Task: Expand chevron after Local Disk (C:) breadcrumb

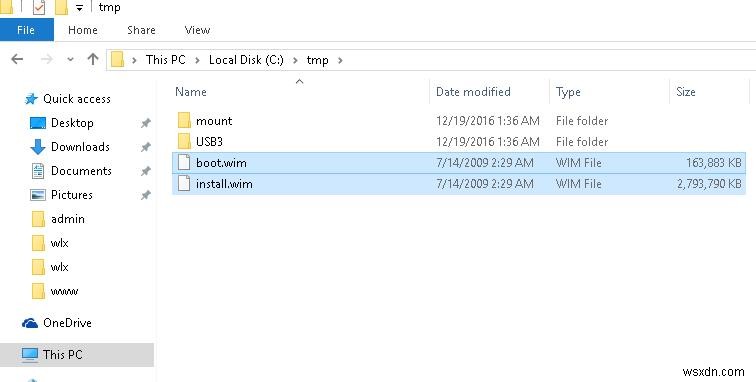Action: coord(295,60)
